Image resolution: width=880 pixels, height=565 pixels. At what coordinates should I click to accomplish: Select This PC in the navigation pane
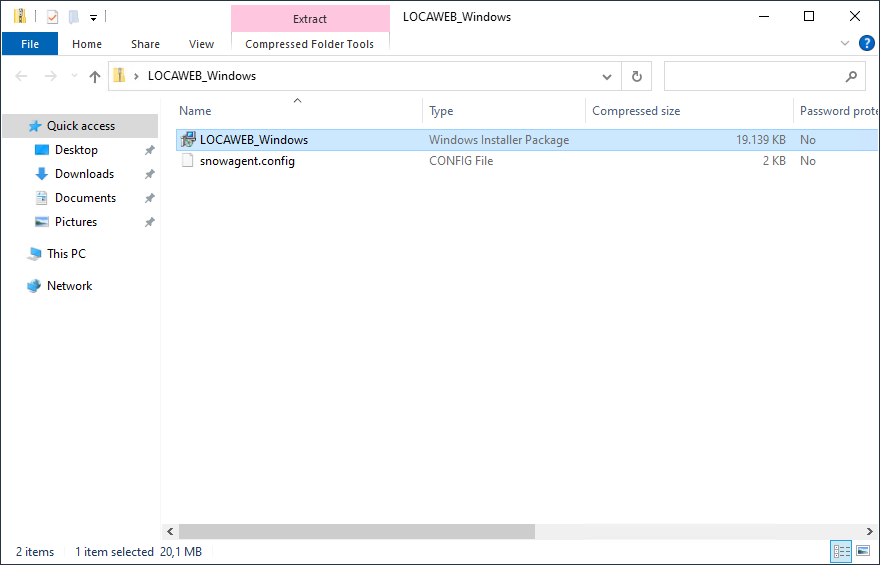click(66, 254)
